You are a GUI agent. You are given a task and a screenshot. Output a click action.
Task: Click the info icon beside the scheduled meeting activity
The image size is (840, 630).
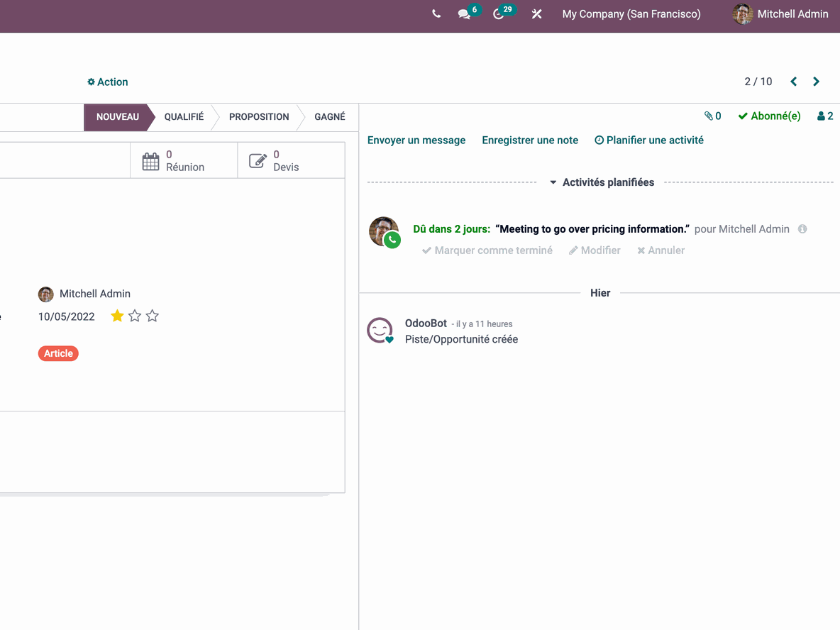tap(802, 228)
